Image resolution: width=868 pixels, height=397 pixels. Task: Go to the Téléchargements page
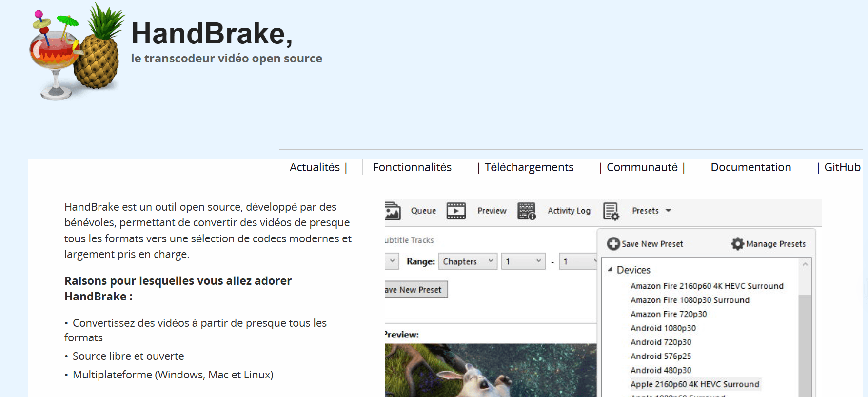529,167
